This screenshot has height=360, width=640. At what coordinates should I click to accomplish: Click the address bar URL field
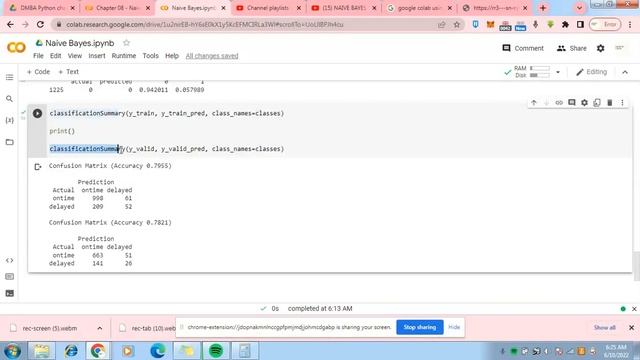point(245,24)
